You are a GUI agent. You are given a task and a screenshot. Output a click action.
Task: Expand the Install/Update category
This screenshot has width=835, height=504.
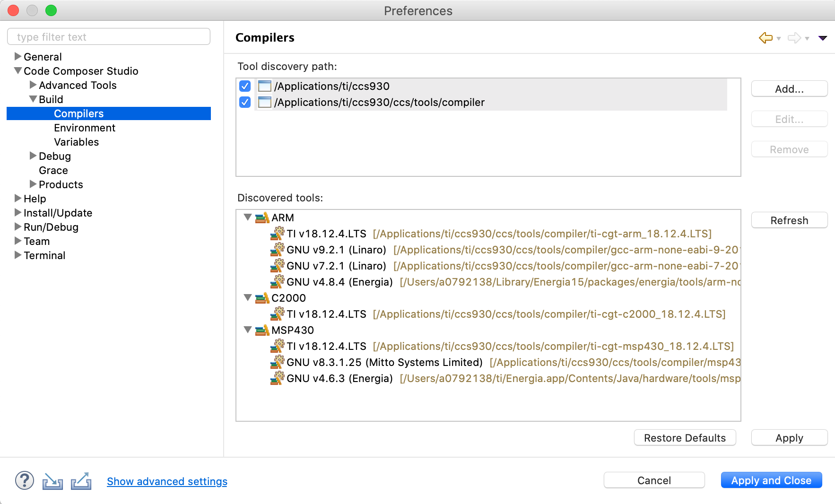tap(18, 212)
